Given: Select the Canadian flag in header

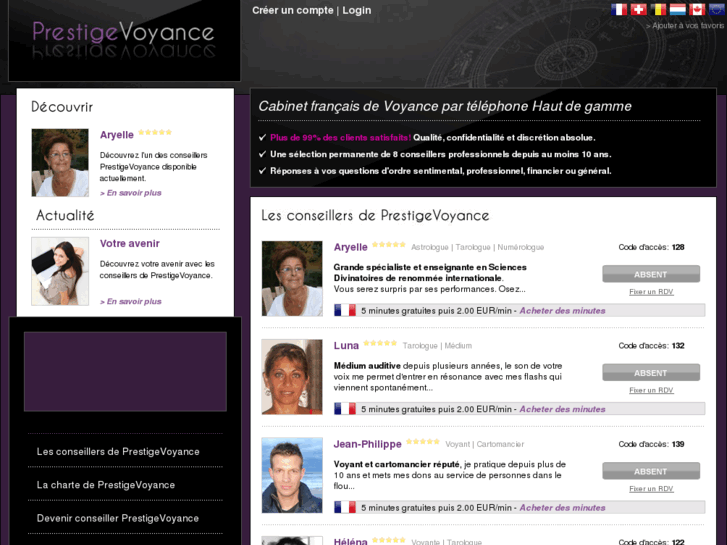Looking at the screenshot, I should point(697,9).
